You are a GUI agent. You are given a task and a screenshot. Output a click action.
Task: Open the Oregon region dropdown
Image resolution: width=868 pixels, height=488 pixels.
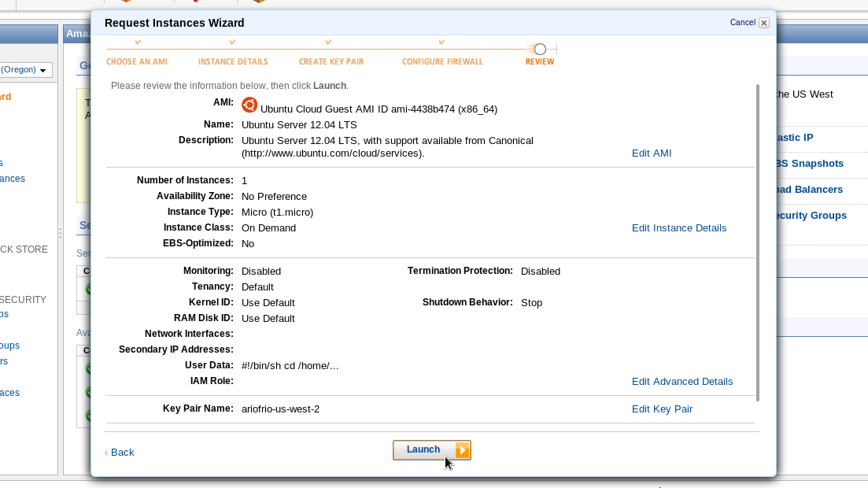[26, 70]
